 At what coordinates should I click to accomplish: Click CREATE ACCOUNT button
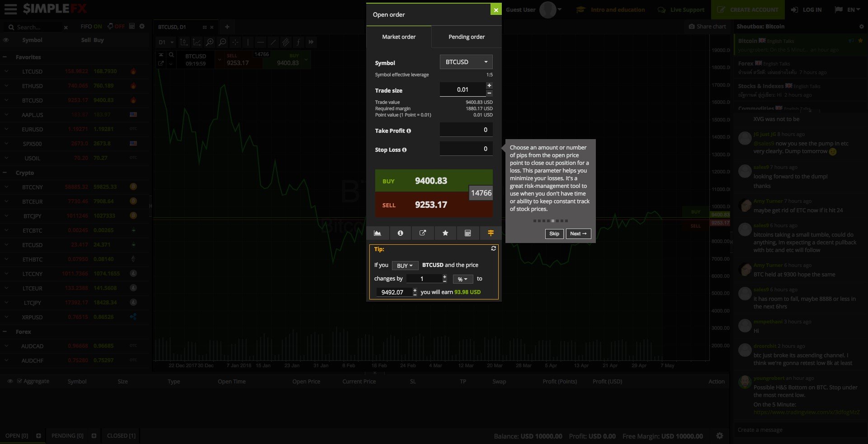748,9
